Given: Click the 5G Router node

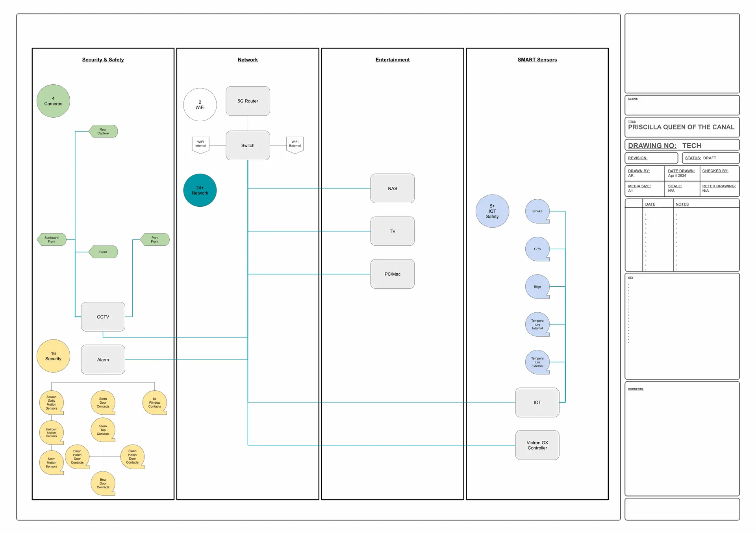Looking at the screenshot, I should coord(248,101).
